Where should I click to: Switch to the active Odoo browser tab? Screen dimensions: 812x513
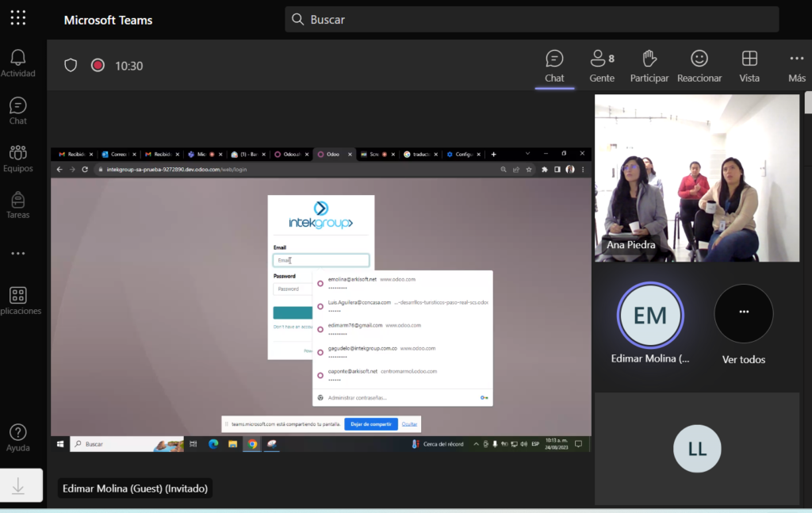pyautogui.click(x=334, y=155)
